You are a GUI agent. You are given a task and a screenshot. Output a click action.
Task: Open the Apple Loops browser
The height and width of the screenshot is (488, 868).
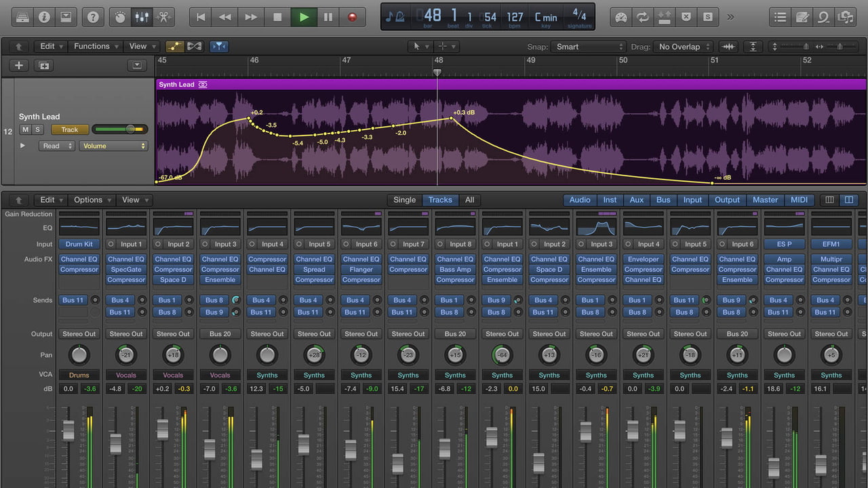click(822, 17)
